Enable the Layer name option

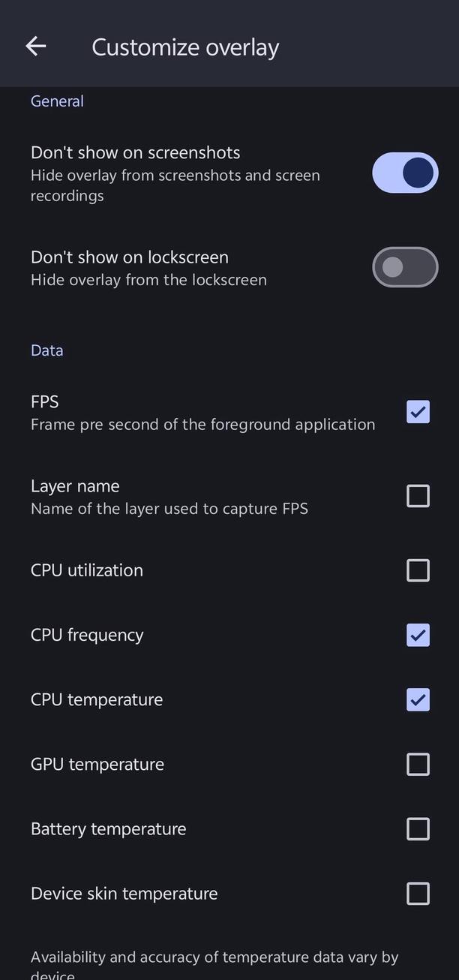418,496
